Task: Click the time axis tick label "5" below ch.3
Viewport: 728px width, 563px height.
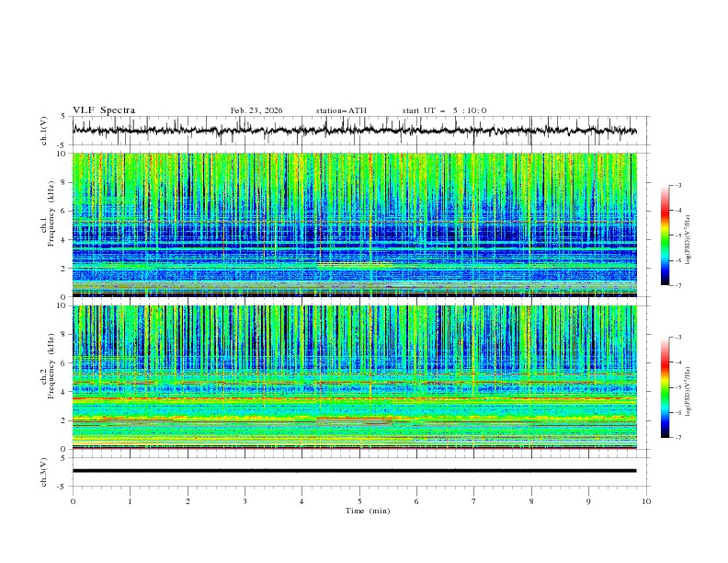Action: tap(359, 501)
